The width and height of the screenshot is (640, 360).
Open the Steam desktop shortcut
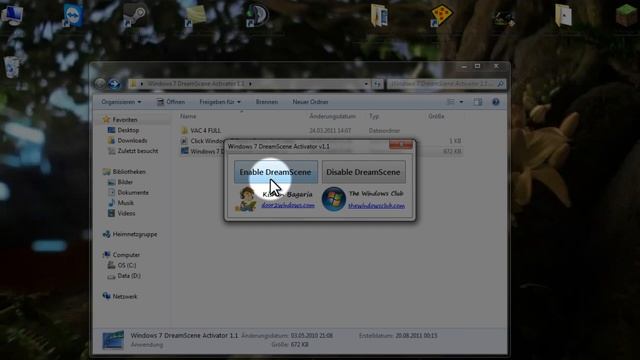135,16
